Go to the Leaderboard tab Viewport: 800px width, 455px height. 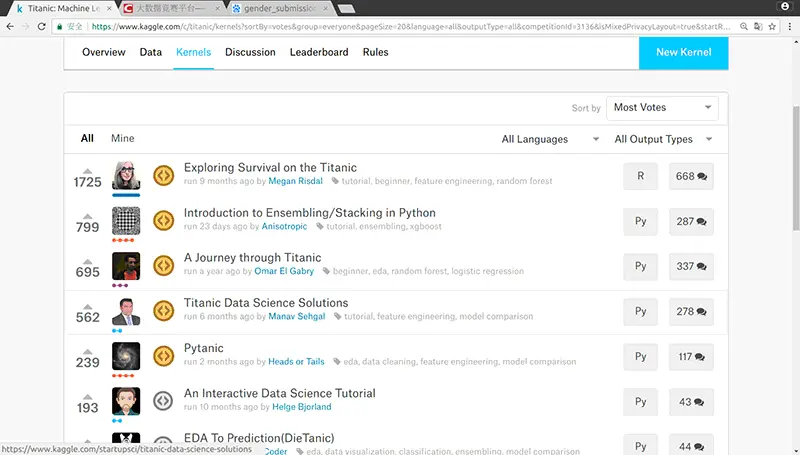(319, 52)
